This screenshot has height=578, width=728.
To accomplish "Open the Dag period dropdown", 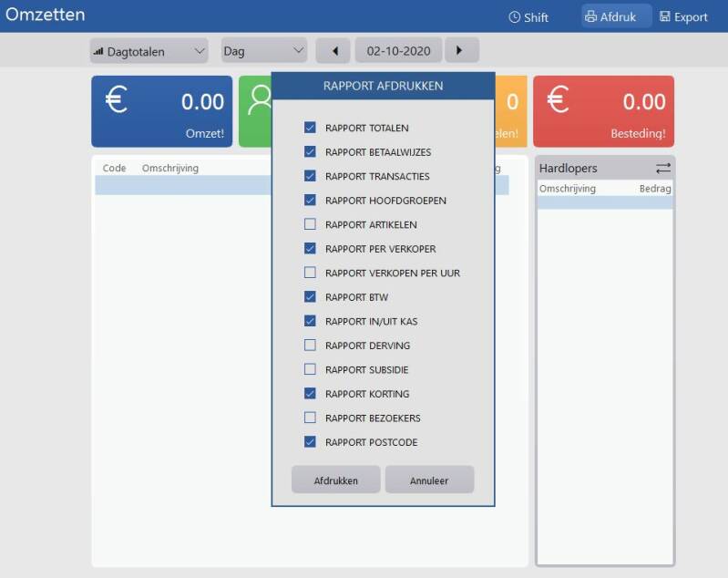I will pyautogui.click(x=264, y=50).
